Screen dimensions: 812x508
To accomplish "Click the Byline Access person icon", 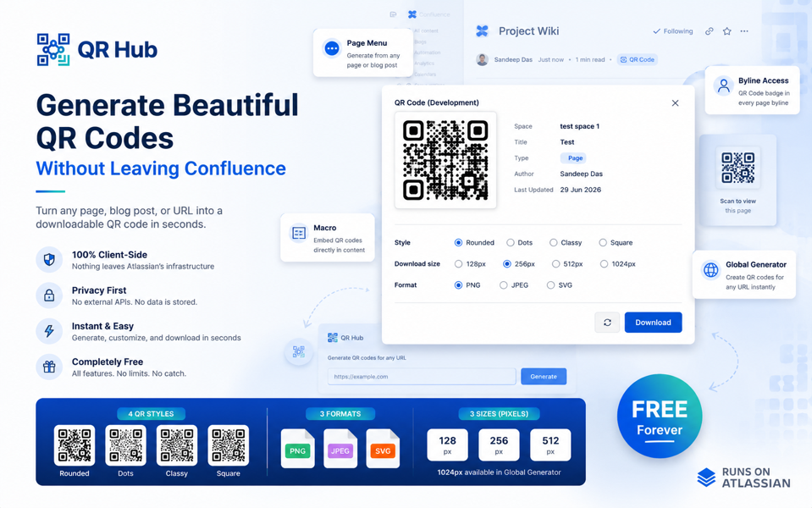I will click(723, 86).
